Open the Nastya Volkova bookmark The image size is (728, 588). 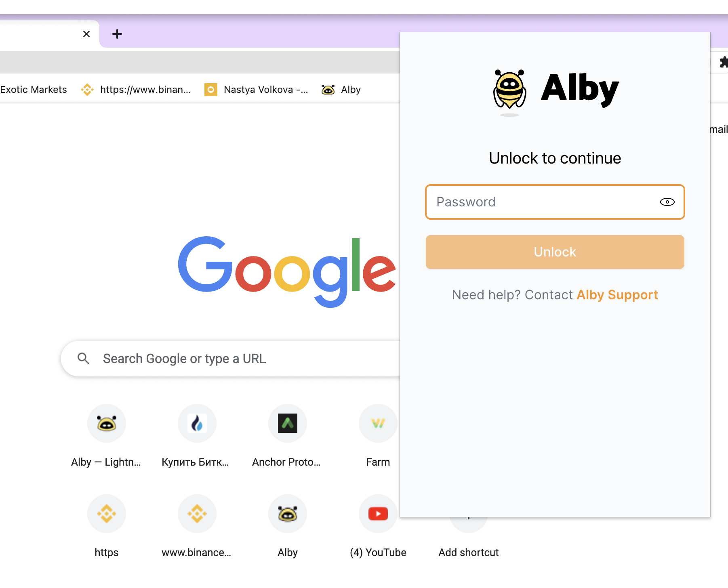point(256,90)
